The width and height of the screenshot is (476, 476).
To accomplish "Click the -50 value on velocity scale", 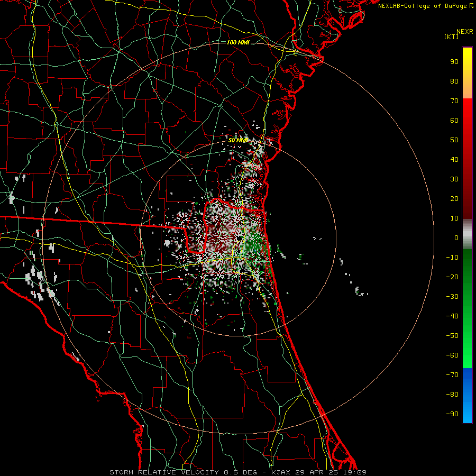I will (x=452, y=336).
